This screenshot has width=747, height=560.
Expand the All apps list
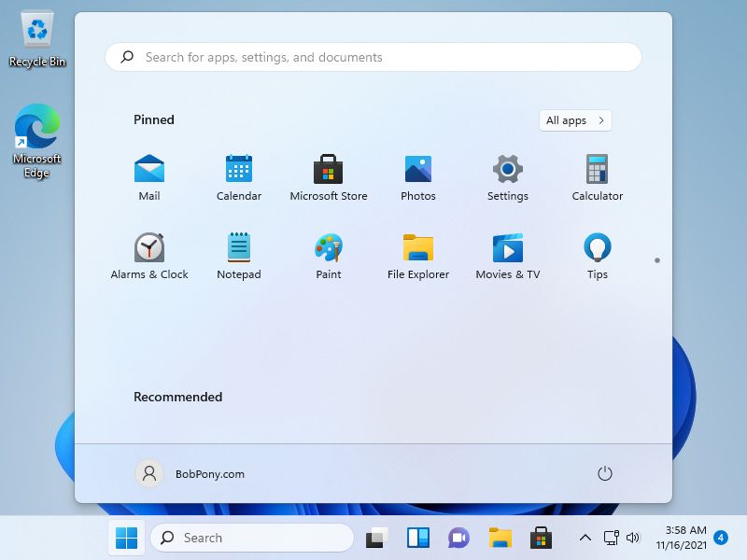574,120
